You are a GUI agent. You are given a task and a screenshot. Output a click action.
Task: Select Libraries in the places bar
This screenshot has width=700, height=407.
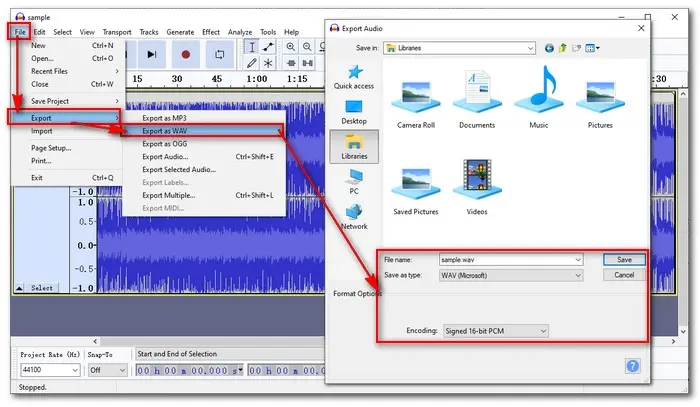(x=354, y=146)
